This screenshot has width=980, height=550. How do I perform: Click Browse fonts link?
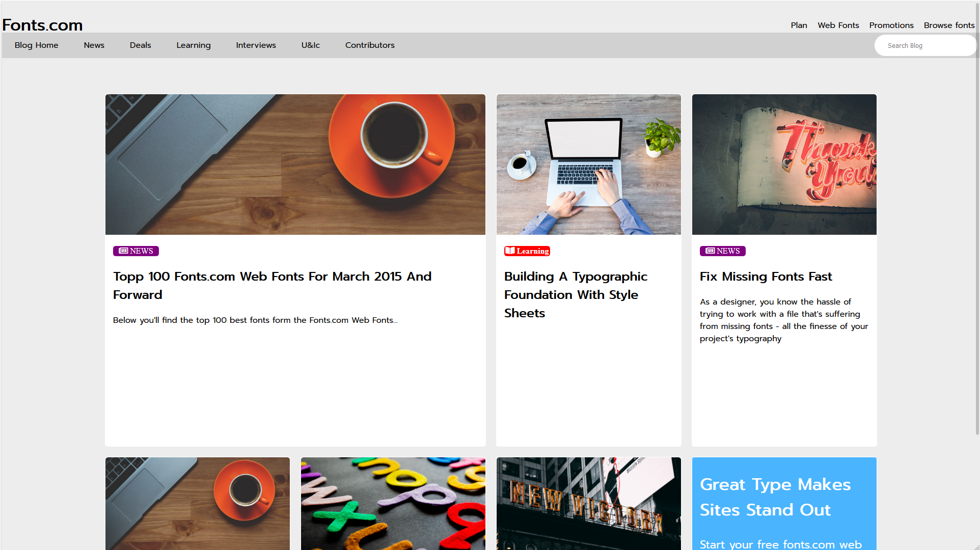pyautogui.click(x=949, y=25)
